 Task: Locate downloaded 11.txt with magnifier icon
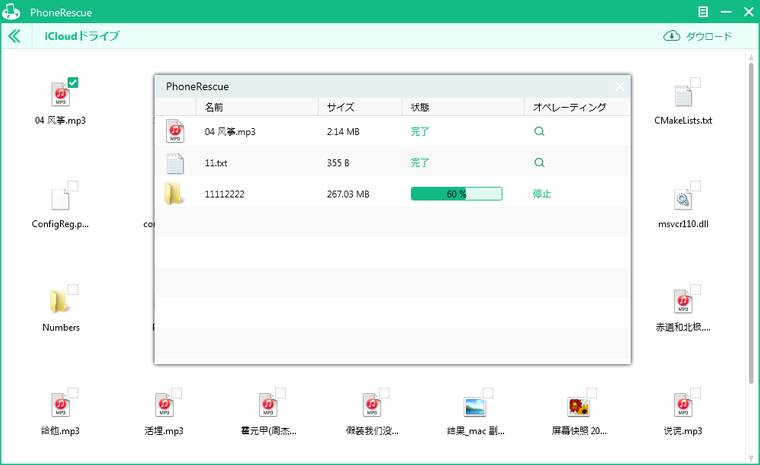click(539, 162)
